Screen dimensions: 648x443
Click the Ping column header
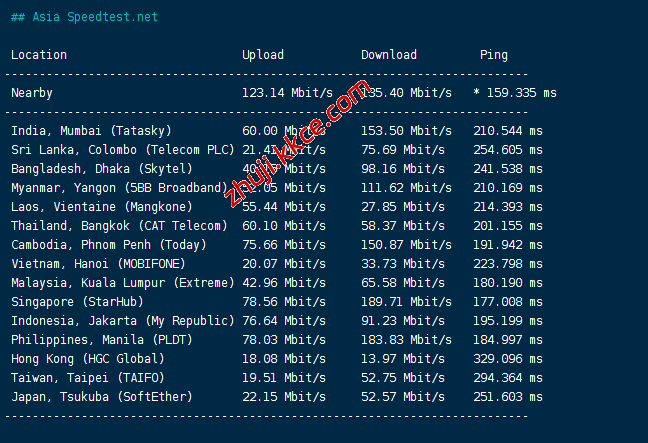click(493, 55)
